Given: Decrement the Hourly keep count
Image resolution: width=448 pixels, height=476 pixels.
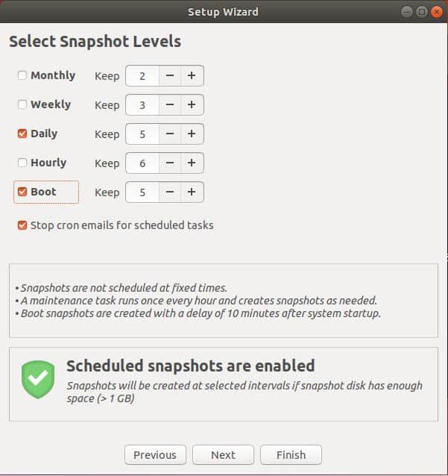Looking at the screenshot, I should 170,163.
